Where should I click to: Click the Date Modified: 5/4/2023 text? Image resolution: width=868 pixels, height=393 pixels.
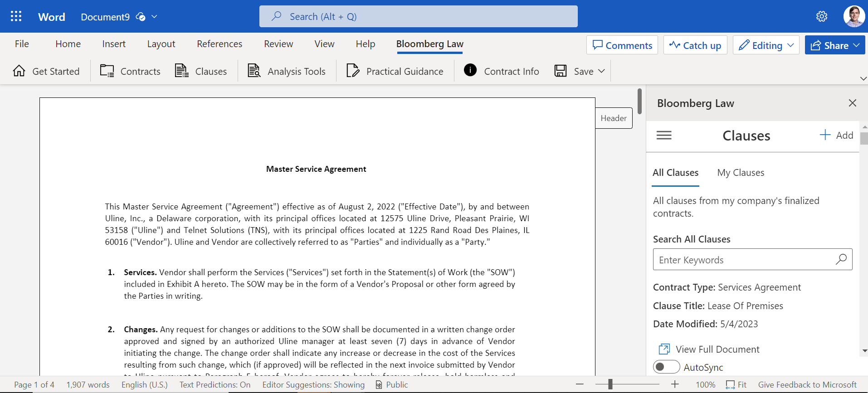tap(705, 324)
